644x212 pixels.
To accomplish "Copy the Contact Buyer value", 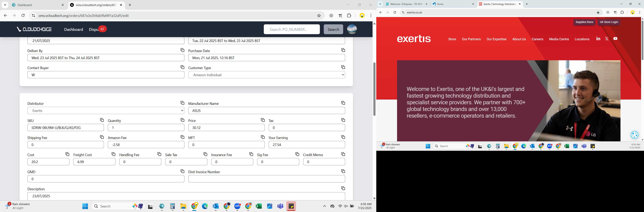I will pyautogui.click(x=182, y=67).
